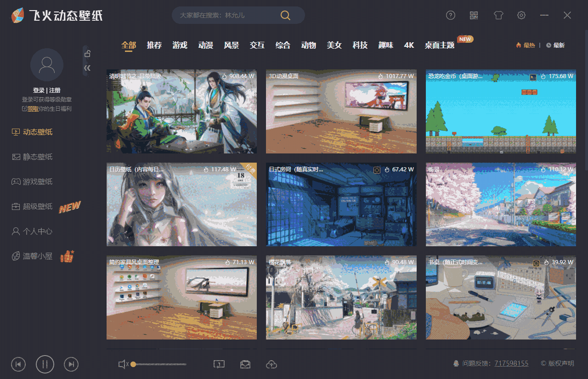Viewport: 588px width, 379px height.
Task: Sort wallpapers by 最新
Action: click(555, 45)
